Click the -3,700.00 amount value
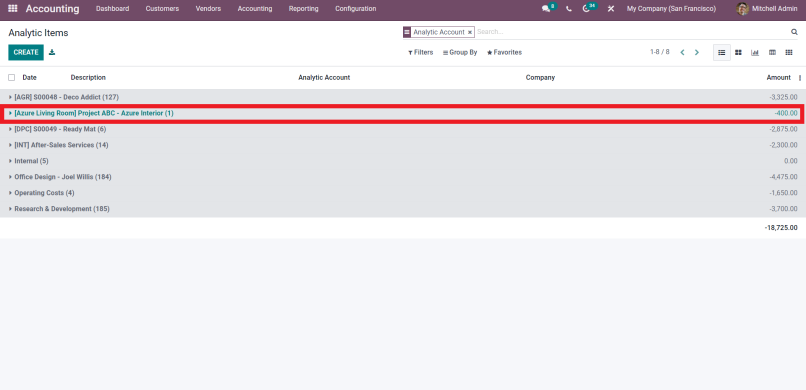Viewport: 806px width, 390px height. (783, 209)
